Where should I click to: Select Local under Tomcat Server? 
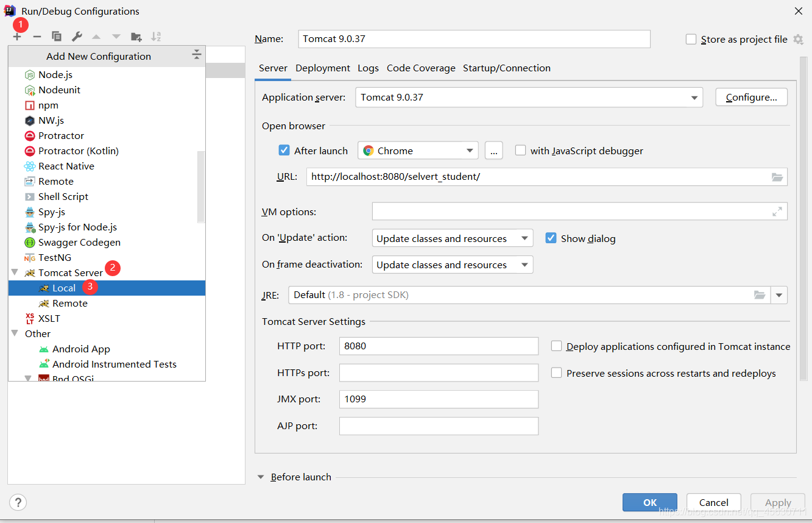[107, 288]
